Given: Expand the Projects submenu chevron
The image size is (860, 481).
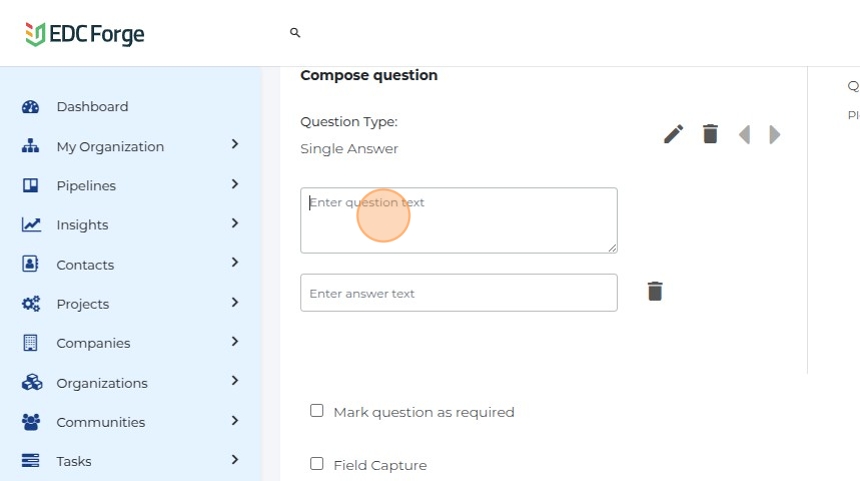Looking at the screenshot, I should pos(235,302).
